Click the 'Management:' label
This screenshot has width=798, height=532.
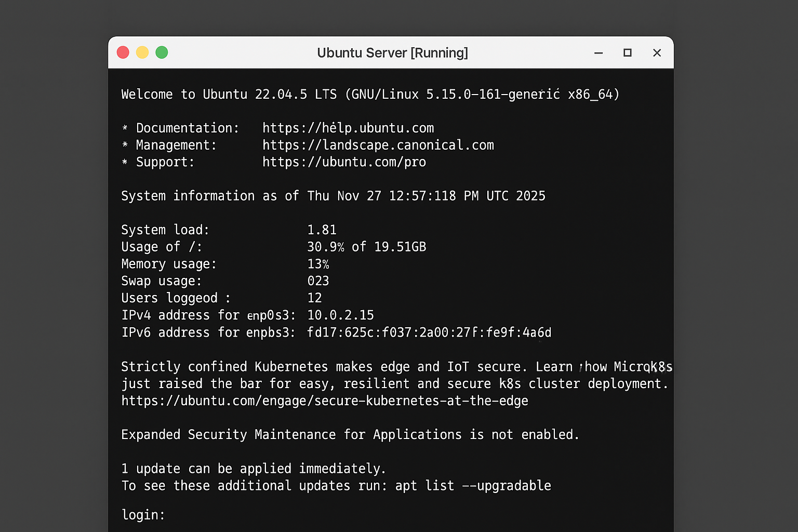tap(176, 145)
